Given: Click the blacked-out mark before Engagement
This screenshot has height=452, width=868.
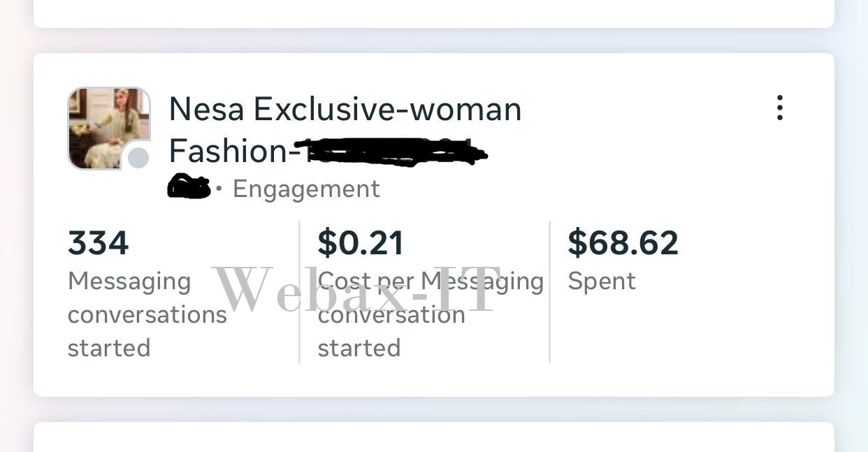Looking at the screenshot, I should [x=189, y=187].
